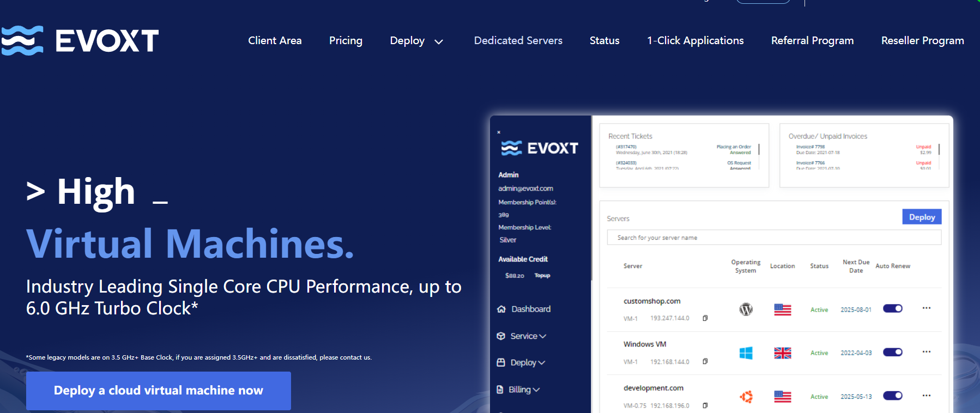This screenshot has height=413, width=980.
Task: Click the WordPress icon for customshop.com
Action: [746, 309]
